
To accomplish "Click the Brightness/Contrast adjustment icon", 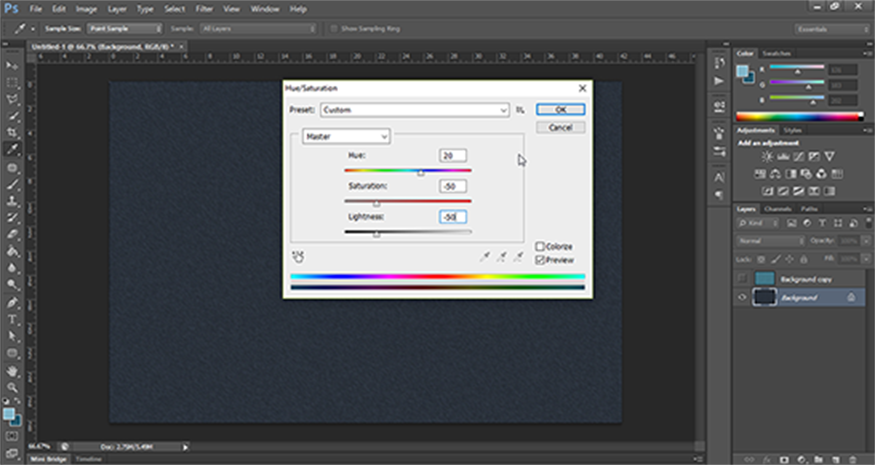I will pos(767,157).
